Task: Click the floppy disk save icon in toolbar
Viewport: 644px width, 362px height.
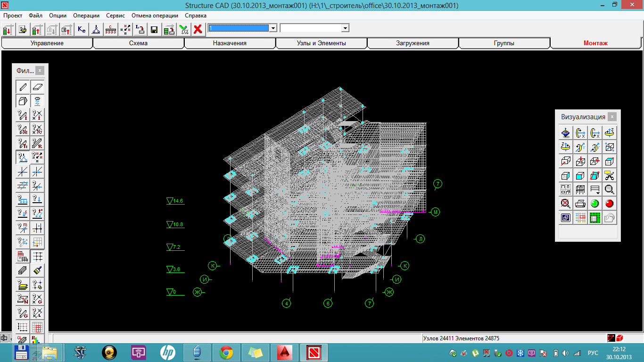Action: pos(154,30)
